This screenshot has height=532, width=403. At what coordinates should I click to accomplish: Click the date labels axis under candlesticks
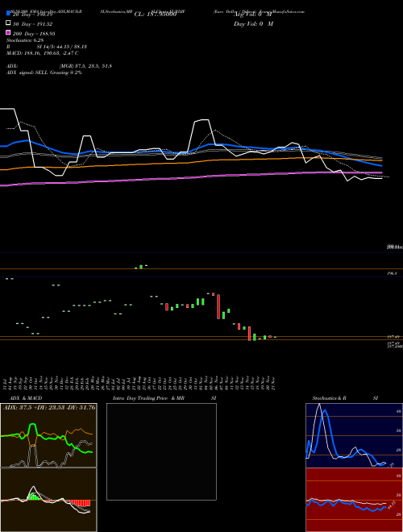pos(139,384)
